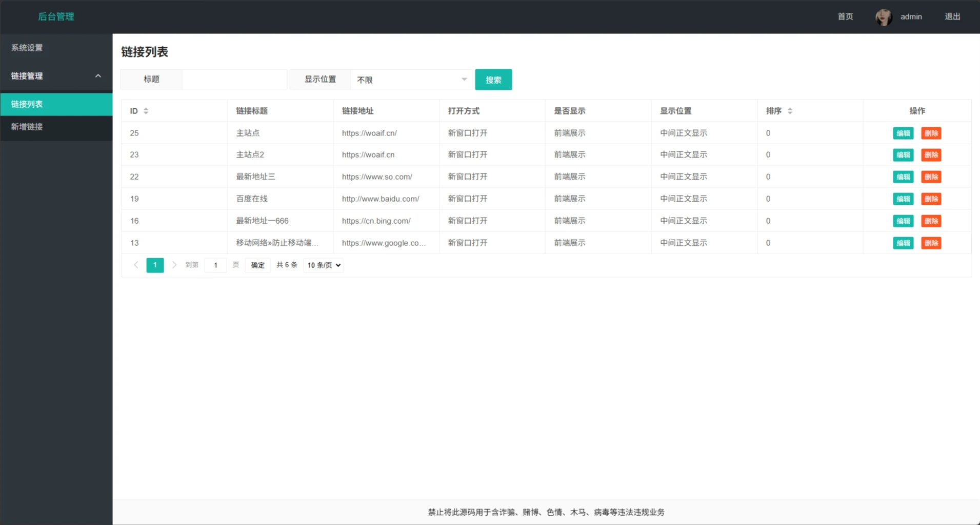Viewport: 980px width, 525px height.
Task: Edit the 主站点2 link row
Action: click(903, 155)
